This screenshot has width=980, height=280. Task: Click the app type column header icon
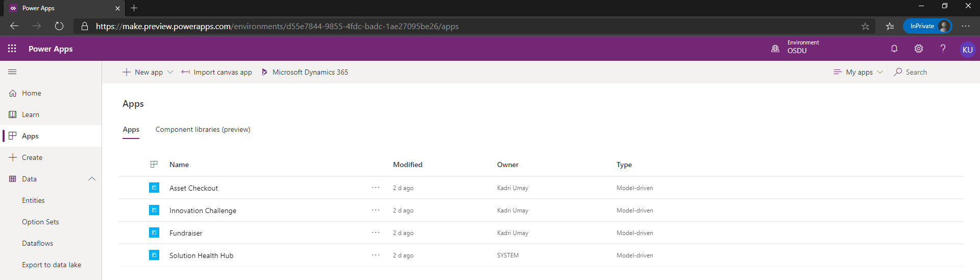point(154,165)
